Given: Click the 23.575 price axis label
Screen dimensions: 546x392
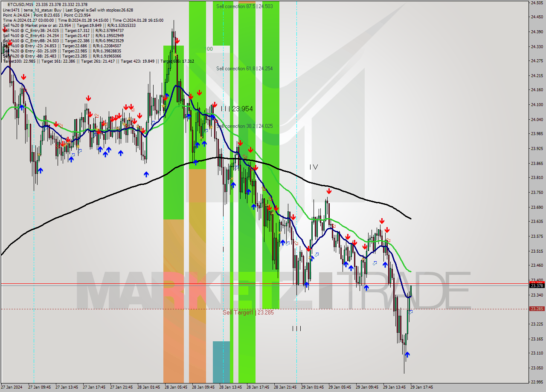Looking at the screenshot, I should (x=537, y=236).
